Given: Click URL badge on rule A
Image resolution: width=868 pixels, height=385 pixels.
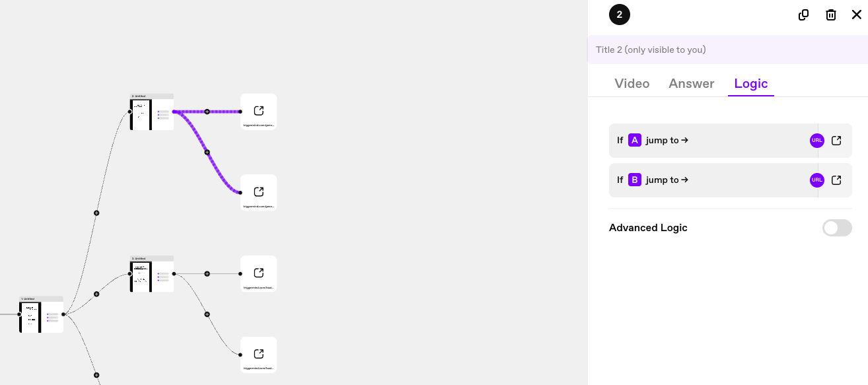Looking at the screenshot, I should (816, 140).
